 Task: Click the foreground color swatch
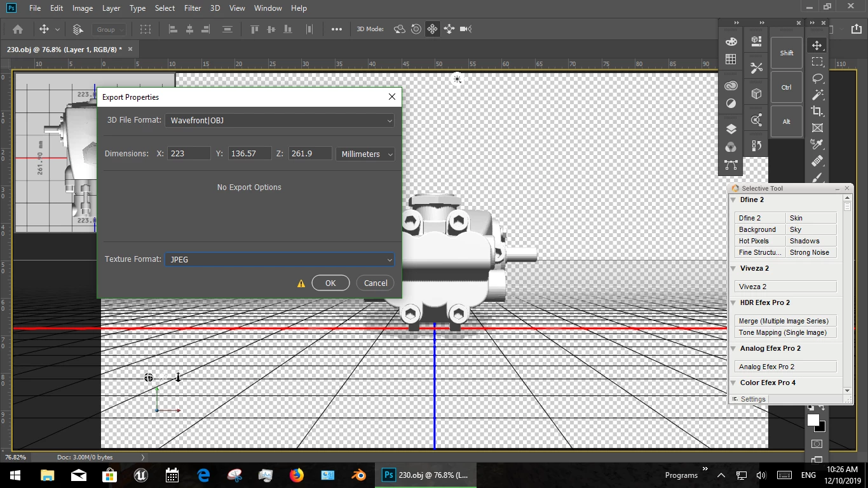(x=813, y=420)
